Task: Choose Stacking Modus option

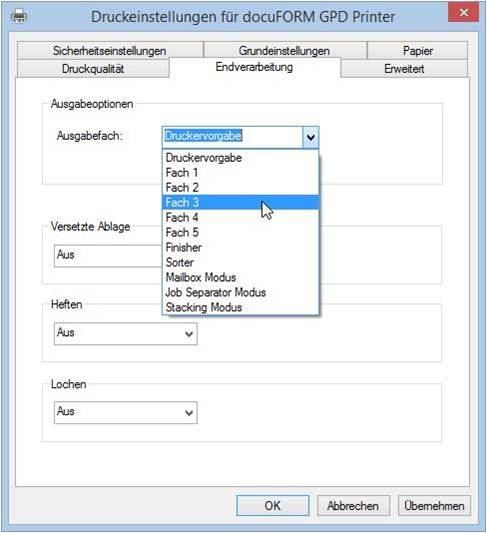Action: pyautogui.click(x=241, y=307)
